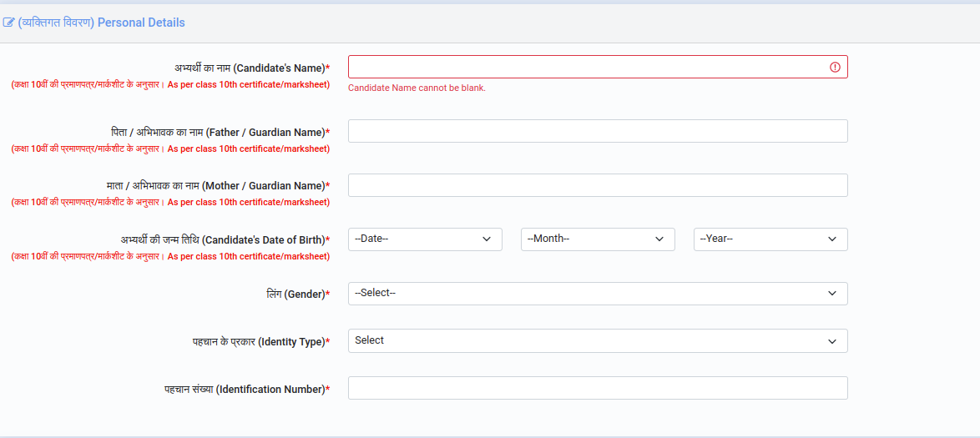Click the Father / Guardian Name label

(220, 133)
